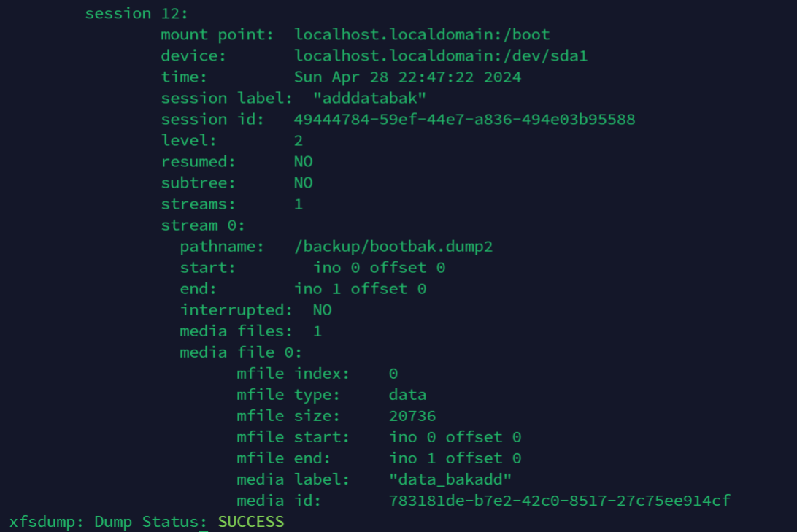The image size is (797, 532).
Task: Click the 'session 12:' heading text
Action: click(x=136, y=13)
